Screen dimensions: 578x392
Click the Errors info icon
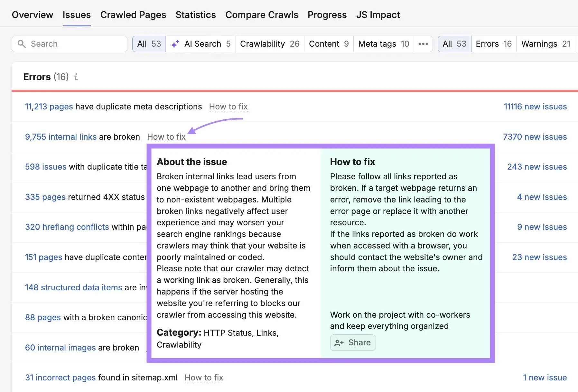coord(76,77)
